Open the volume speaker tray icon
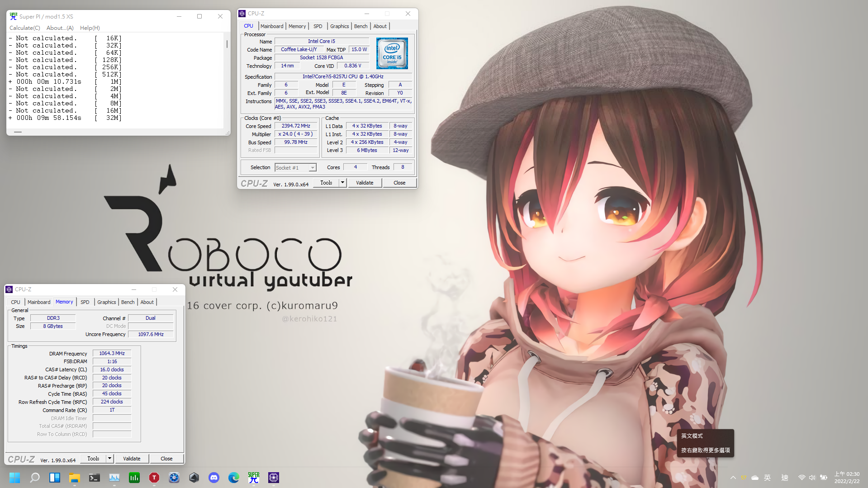Viewport: 868px width, 488px height. 812,478
